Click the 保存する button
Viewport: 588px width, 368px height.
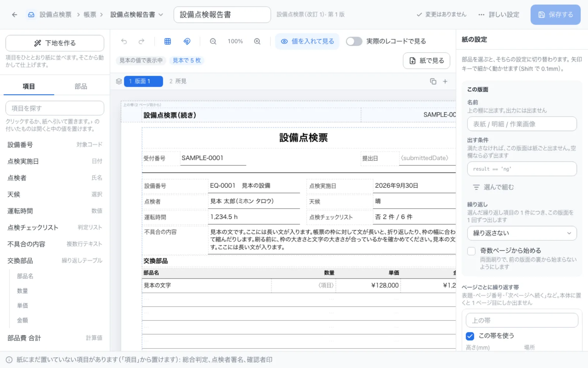tap(555, 15)
